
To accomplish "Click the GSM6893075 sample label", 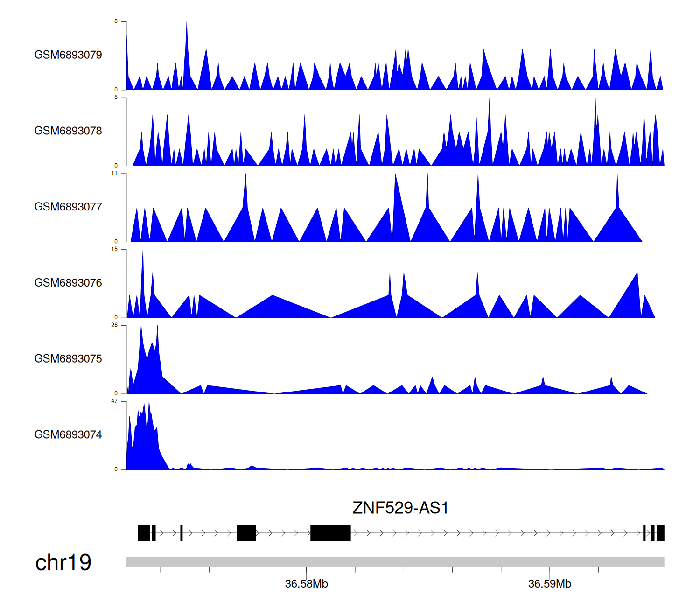I will tap(68, 359).
